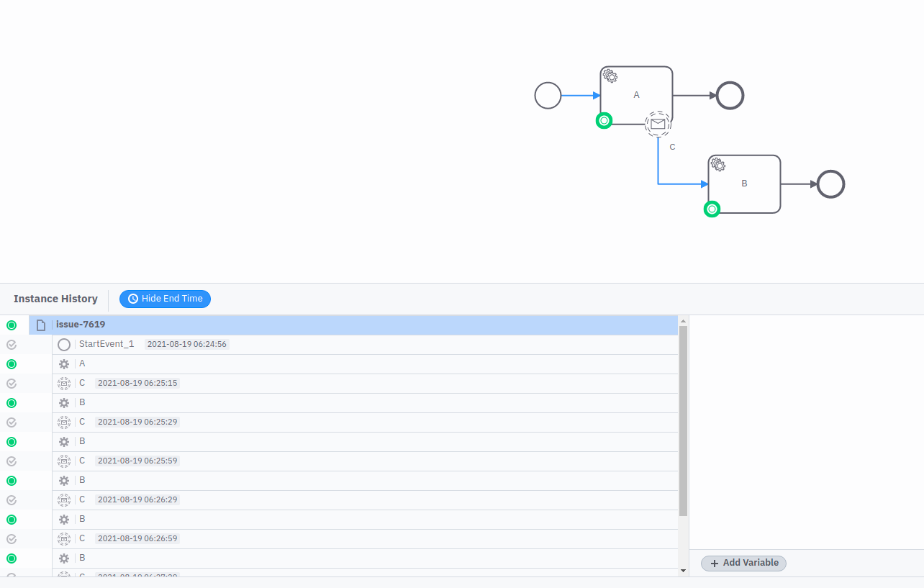Screen dimensions: 924x588
Task: Click the start event circle in the diagram
Action: [x=548, y=95]
